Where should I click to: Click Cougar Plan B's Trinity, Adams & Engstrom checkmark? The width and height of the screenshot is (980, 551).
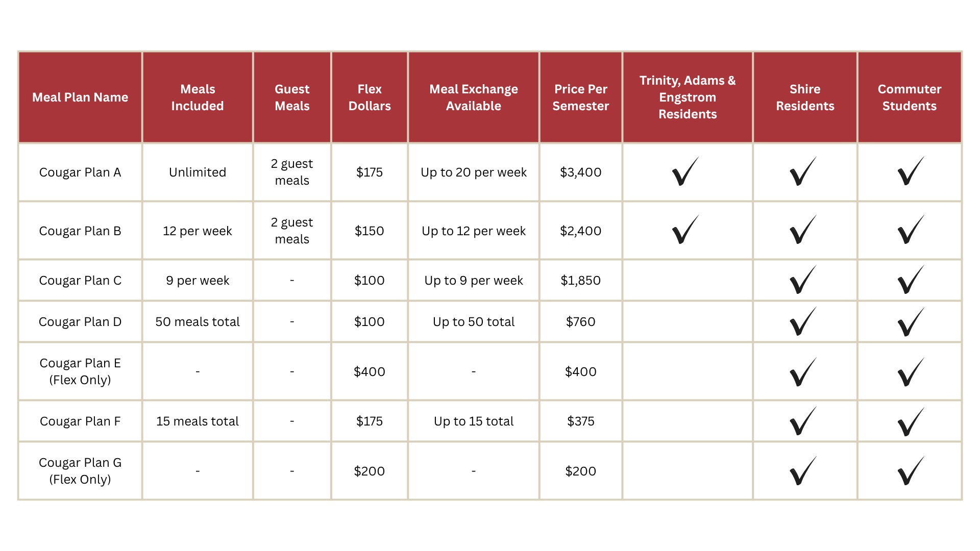[685, 231]
